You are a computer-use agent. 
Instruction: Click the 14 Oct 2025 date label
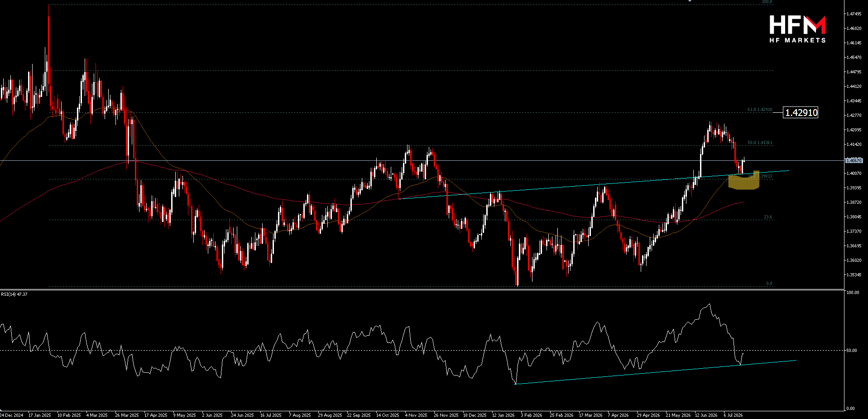[388, 415]
